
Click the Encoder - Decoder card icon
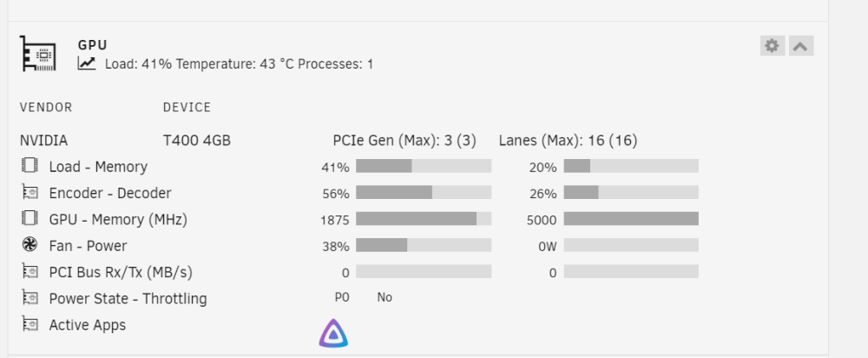pos(30,192)
